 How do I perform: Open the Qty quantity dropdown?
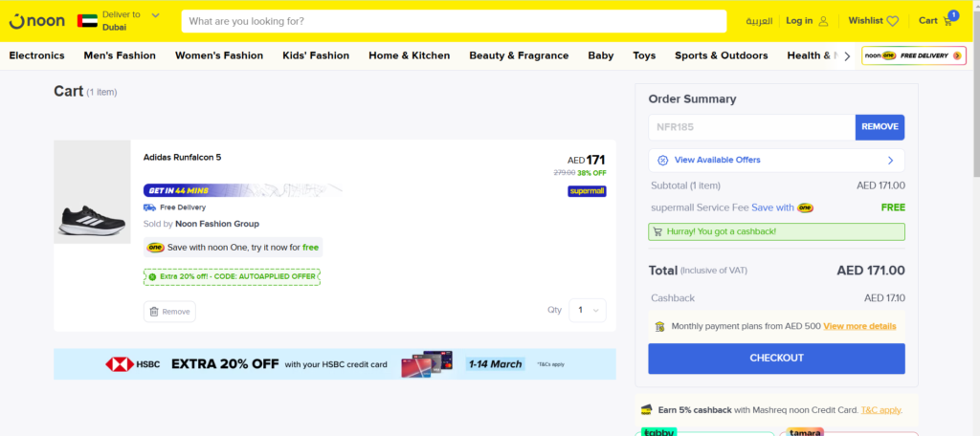coord(587,310)
